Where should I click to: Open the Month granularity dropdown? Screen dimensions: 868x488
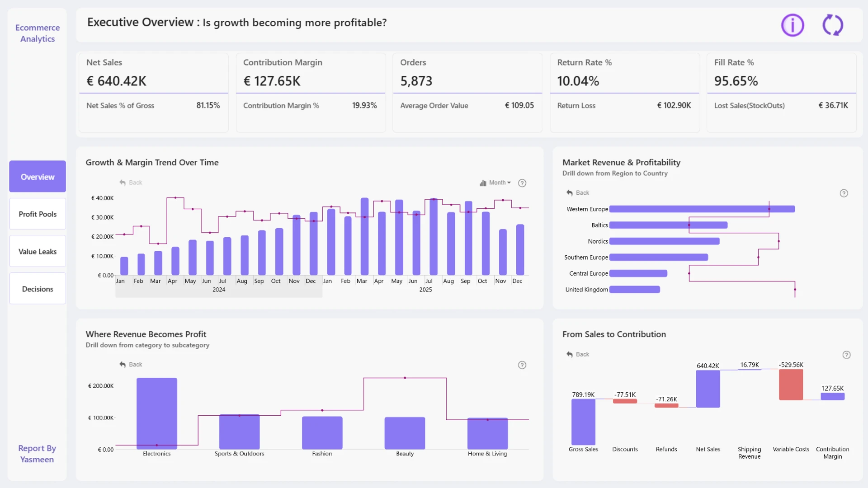[495, 183]
